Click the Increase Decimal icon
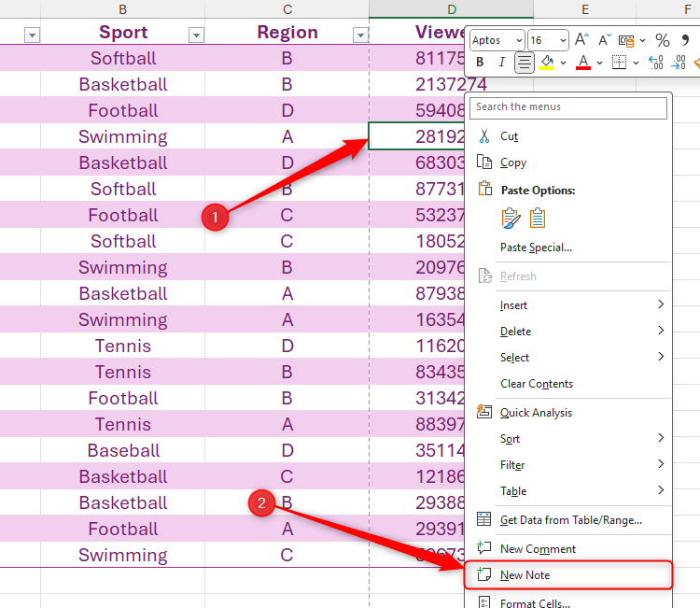Image resolution: width=700 pixels, height=608 pixels. 655,63
